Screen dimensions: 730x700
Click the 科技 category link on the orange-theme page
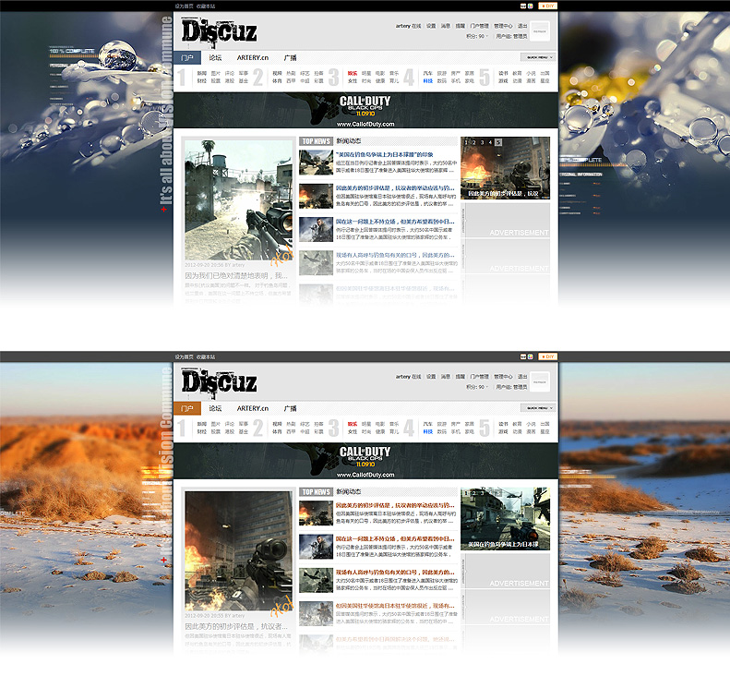[428, 432]
